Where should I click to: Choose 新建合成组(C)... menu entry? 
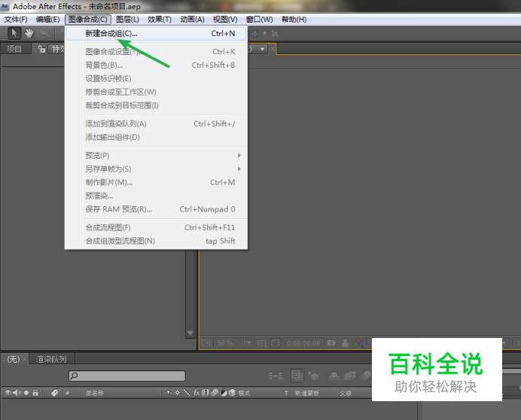point(156,34)
